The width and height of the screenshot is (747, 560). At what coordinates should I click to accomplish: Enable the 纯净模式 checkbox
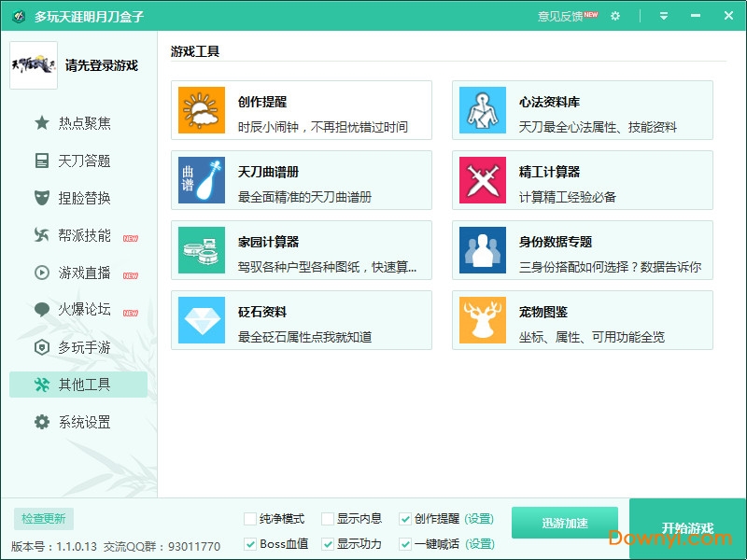coord(250,519)
